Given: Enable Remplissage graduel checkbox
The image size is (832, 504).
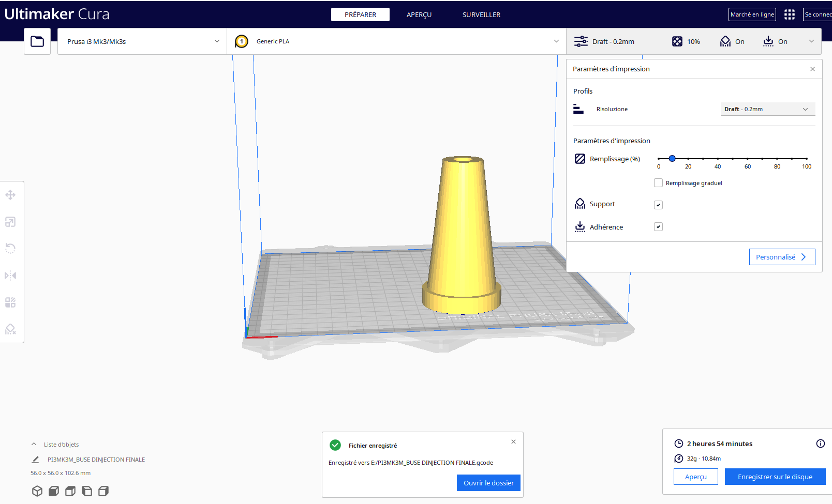Looking at the screenshot, I should pos(658,183).
